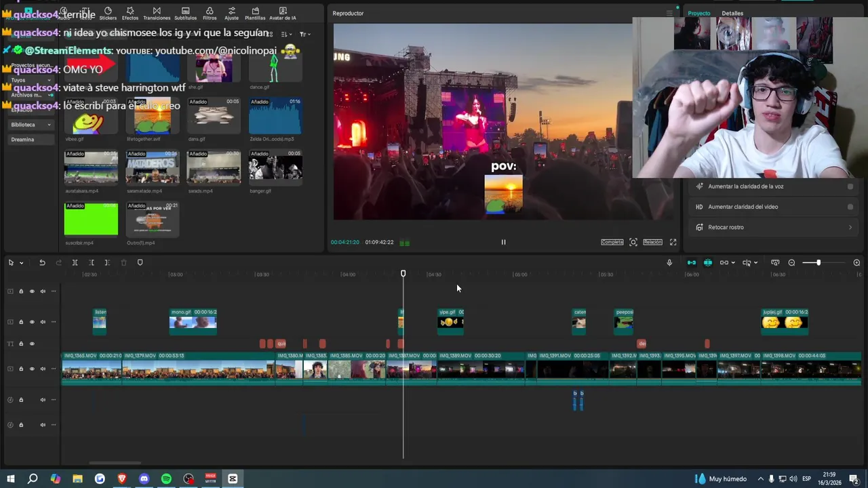Enter fullscreen preview
868x488 pixels.
[x=673, y=242]
